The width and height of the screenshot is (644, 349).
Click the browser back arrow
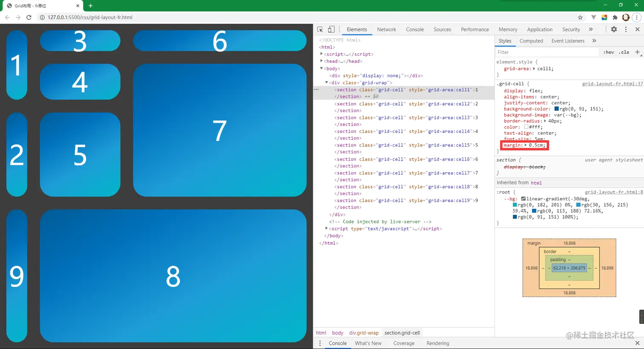[7, 17]
